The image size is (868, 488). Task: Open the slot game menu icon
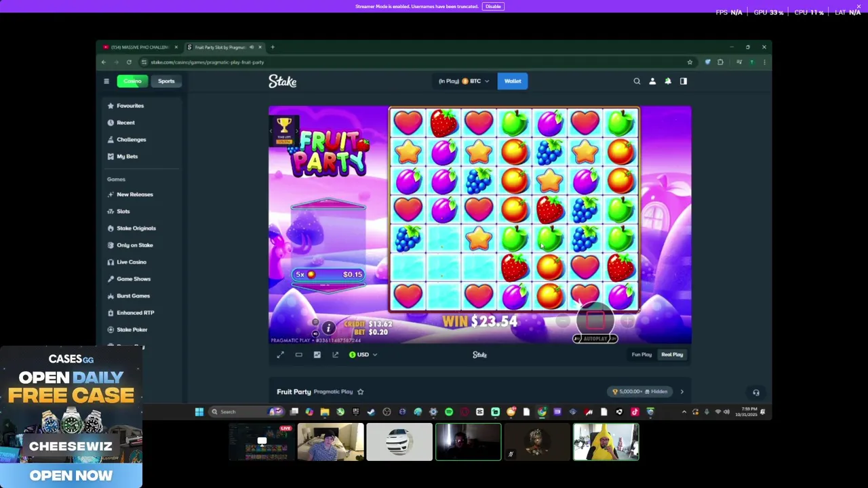(315, 323)
